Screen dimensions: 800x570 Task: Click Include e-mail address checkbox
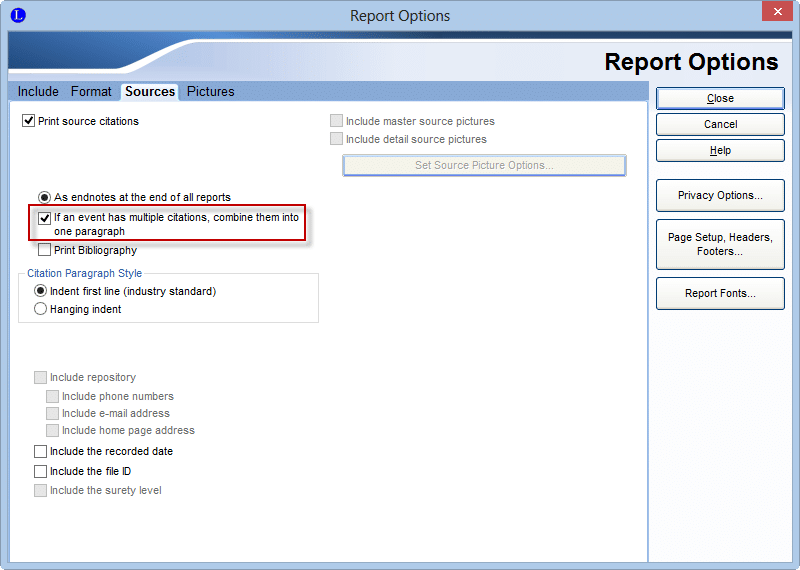(52, 413)
